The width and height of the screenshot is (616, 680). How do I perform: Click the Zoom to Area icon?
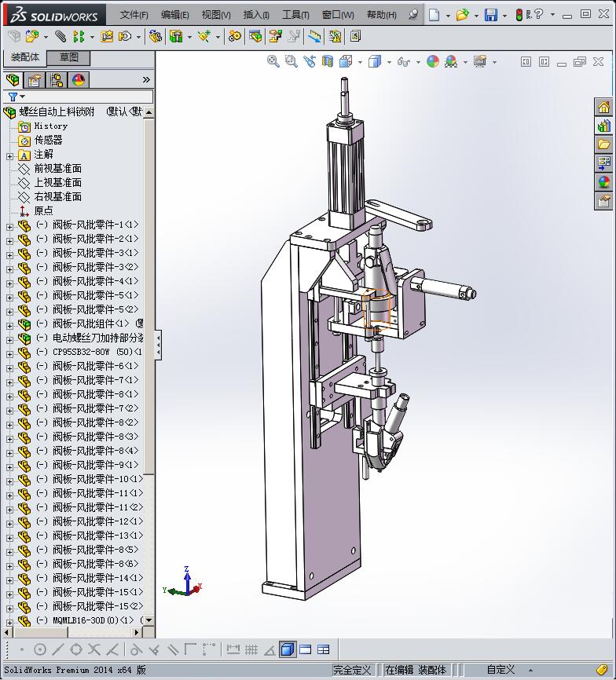[291, 61]
